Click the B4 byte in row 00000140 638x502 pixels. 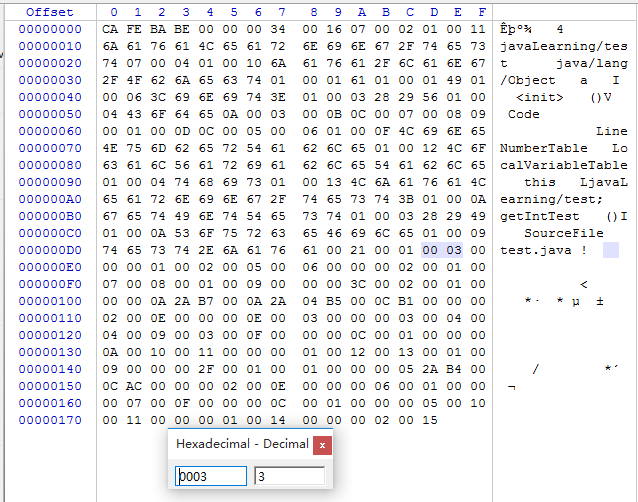[x=454, y=369]
